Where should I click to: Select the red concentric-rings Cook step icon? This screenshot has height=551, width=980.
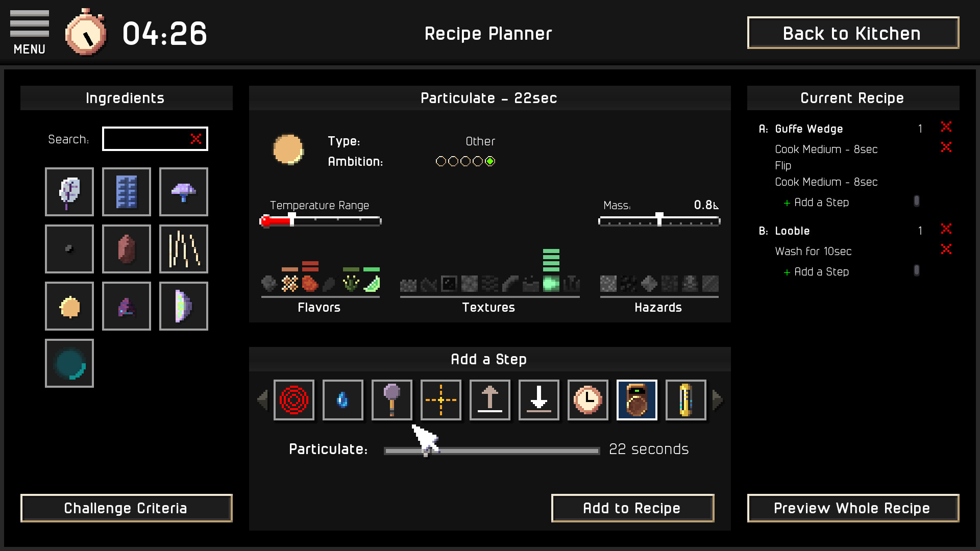tap(294, 400)
